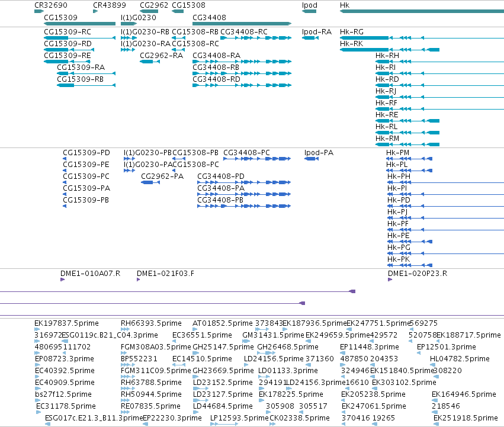The width and height of the screenshot is (504, 427).
Task: Select transcript CG34408-RD label
Action: click(216, 79)
